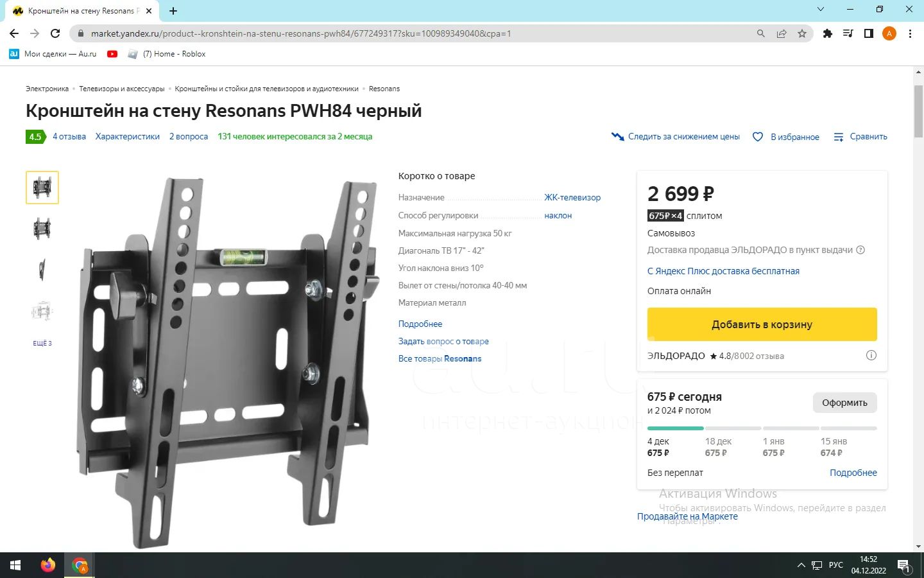Launch Firefox from the taskbar

tap(47, 565)
